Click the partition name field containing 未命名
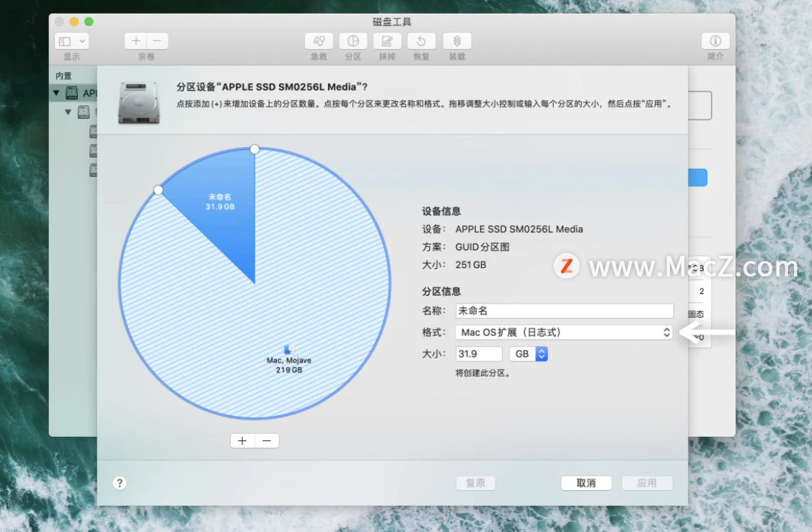 click(x=565, y=311)
